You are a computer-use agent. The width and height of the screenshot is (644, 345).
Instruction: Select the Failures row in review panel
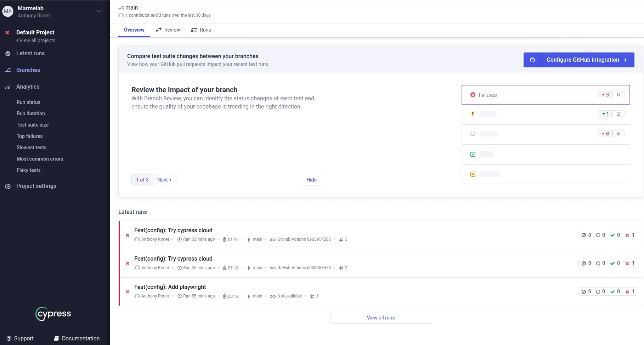click(546, 95)
